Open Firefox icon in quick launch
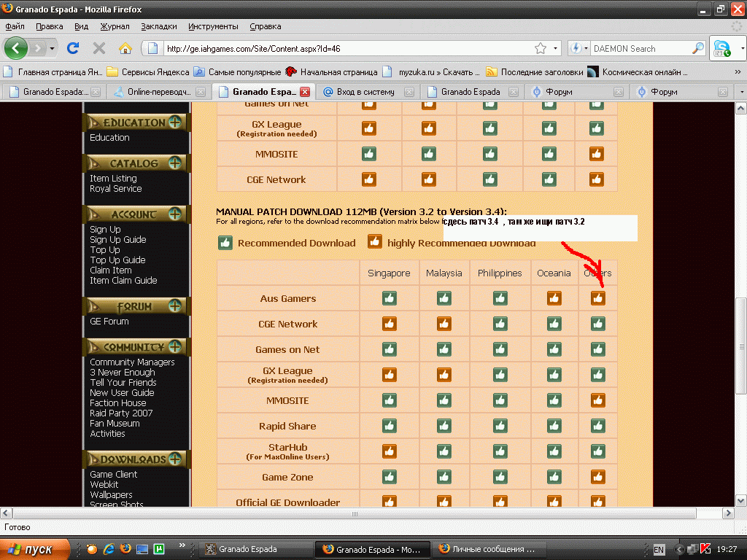Viewport: 747px width, 560px height. (125, 549)
